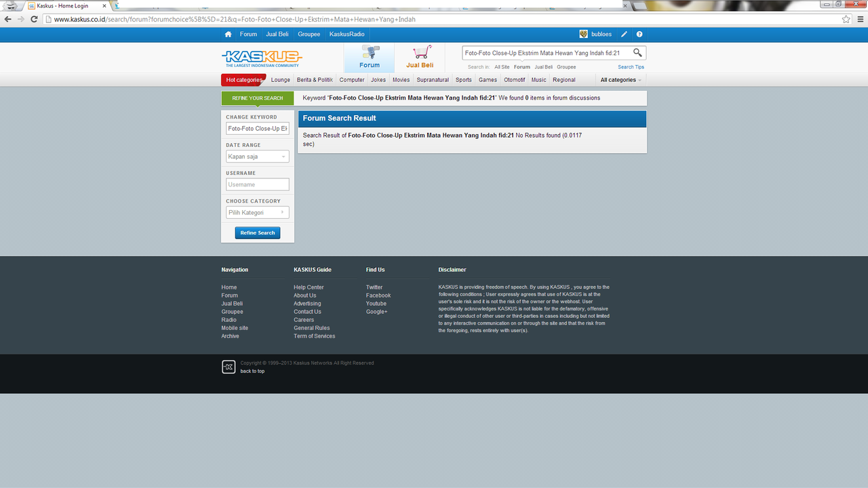Open Forum in the top blue bar
868x488 pixels.
point(248,35)
